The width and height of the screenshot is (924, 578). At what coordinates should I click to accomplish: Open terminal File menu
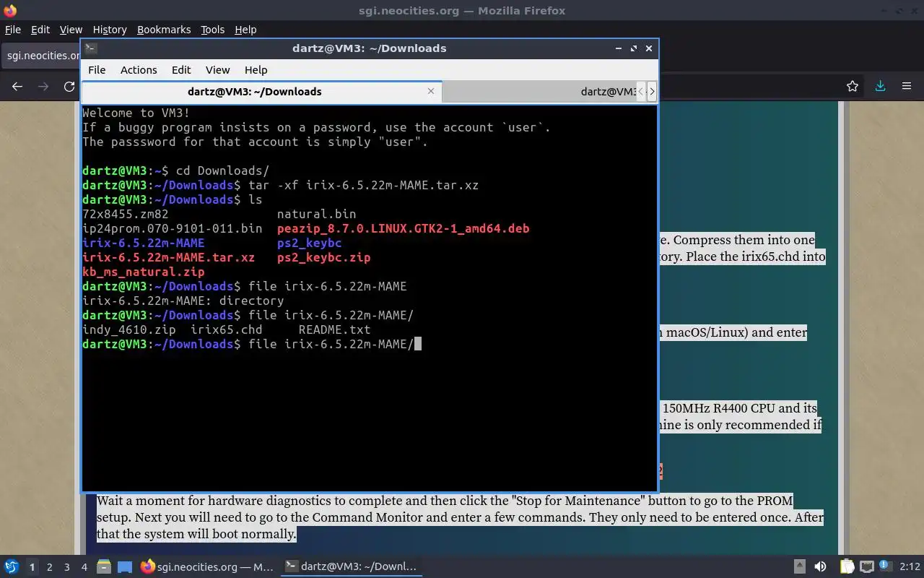97,70
